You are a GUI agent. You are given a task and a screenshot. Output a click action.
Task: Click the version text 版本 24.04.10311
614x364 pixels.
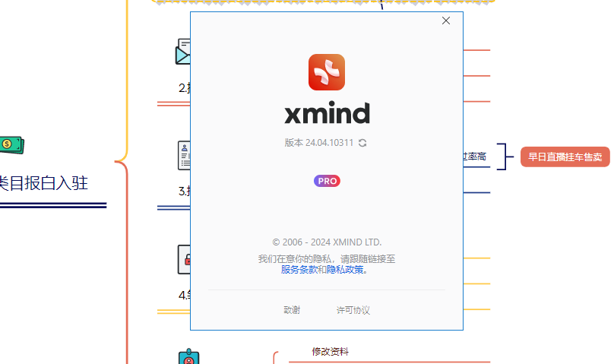pyautogui.click(x=319, y=143)
